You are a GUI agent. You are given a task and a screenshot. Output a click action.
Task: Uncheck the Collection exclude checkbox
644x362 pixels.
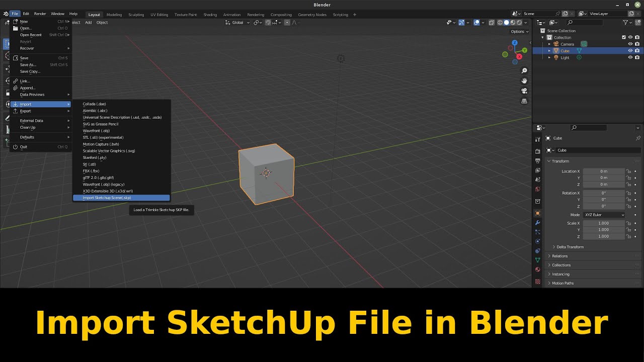[x=624, y=37]
